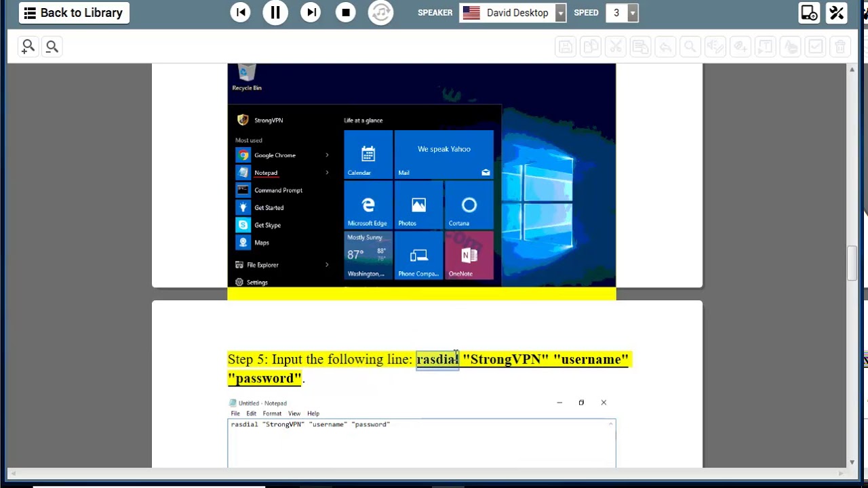Click the grayed Delete trash icon

840,47
